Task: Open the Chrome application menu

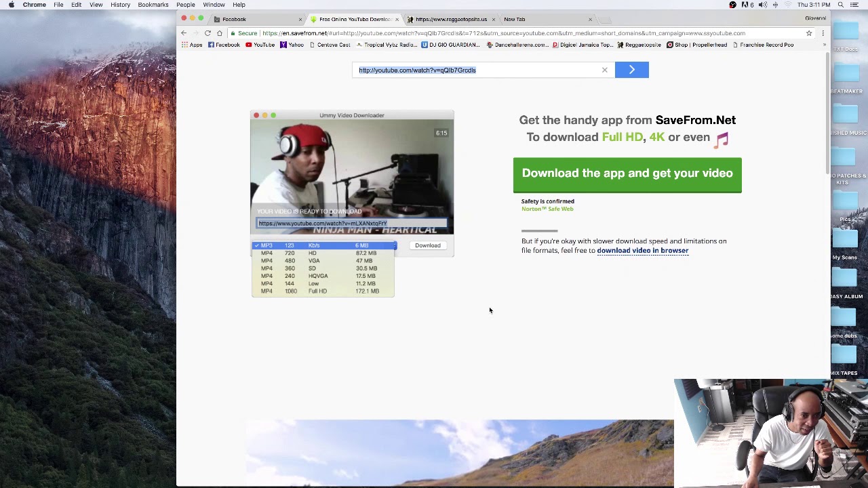Action: tap(34, 5)
